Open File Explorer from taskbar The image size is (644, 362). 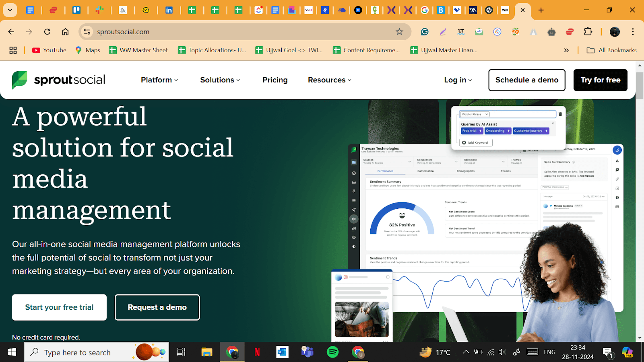click(x=206, y=352)
